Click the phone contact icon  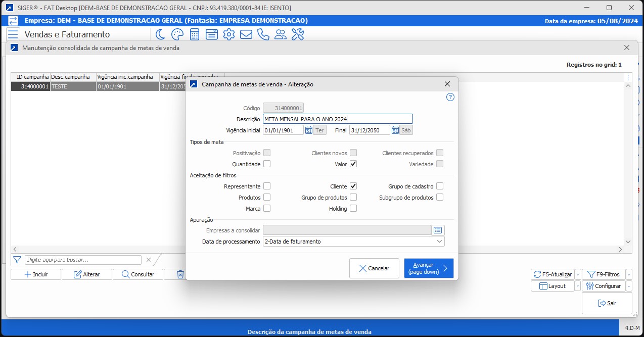pos(263,34)
